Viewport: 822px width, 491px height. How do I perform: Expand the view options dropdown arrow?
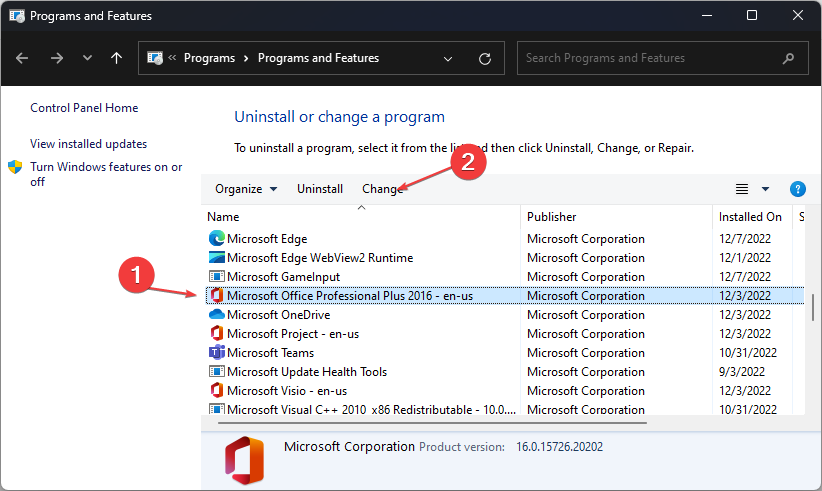pyautogui.click(x=765, y=189)
